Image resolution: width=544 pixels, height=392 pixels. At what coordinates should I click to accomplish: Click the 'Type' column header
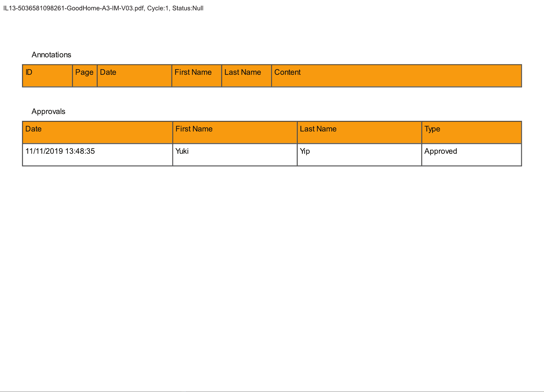tap(472, 132)
